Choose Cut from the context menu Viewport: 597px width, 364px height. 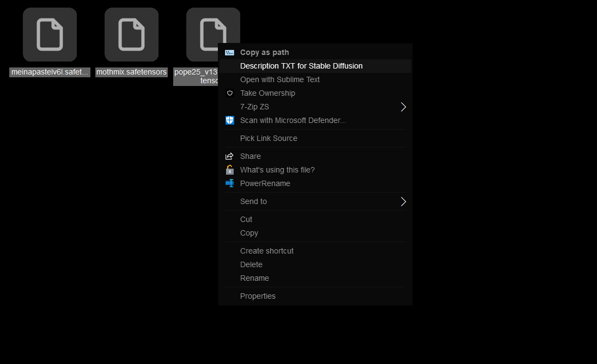point(315,219)
